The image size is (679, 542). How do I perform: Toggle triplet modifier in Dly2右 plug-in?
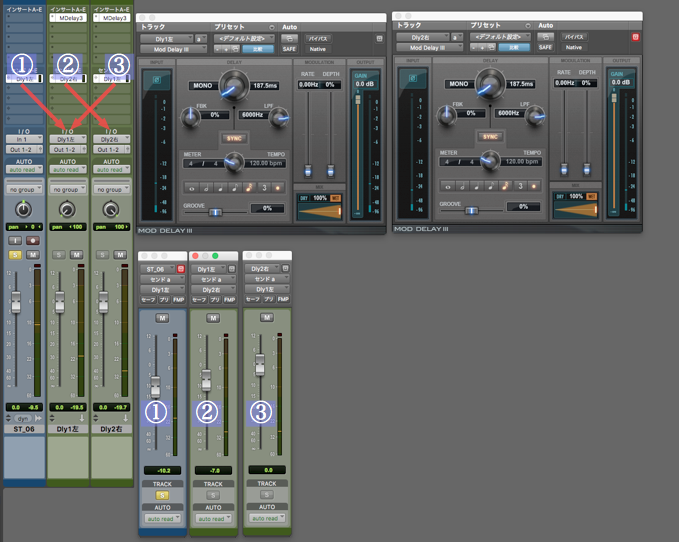[520, 186]
